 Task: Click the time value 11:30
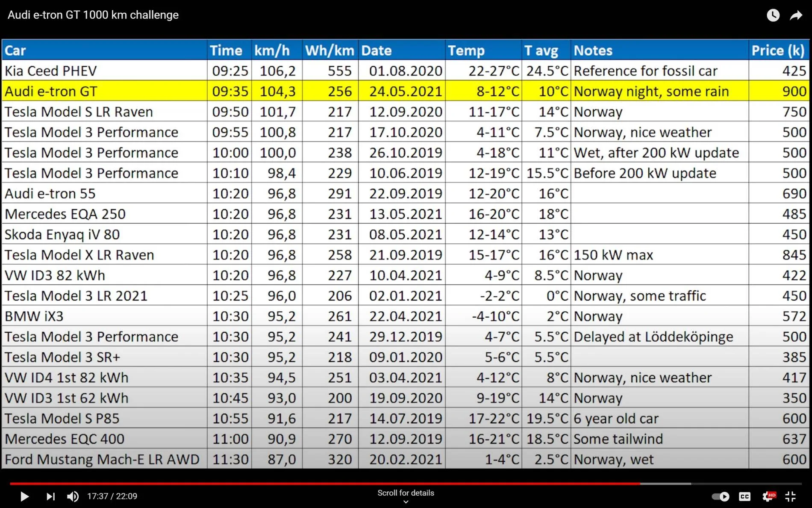[x=230, y=459]
